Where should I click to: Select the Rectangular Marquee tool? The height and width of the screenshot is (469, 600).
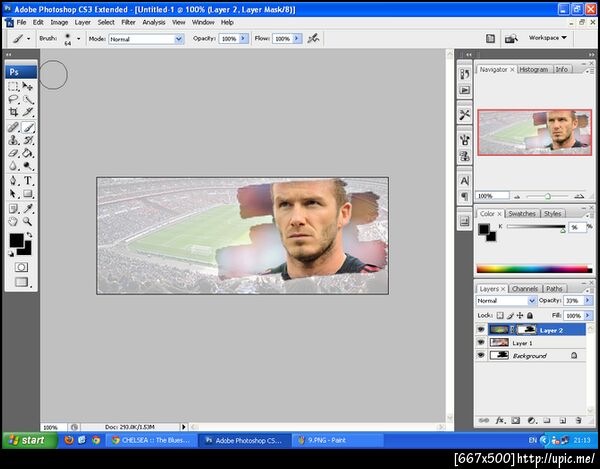(x=13, y=86)
